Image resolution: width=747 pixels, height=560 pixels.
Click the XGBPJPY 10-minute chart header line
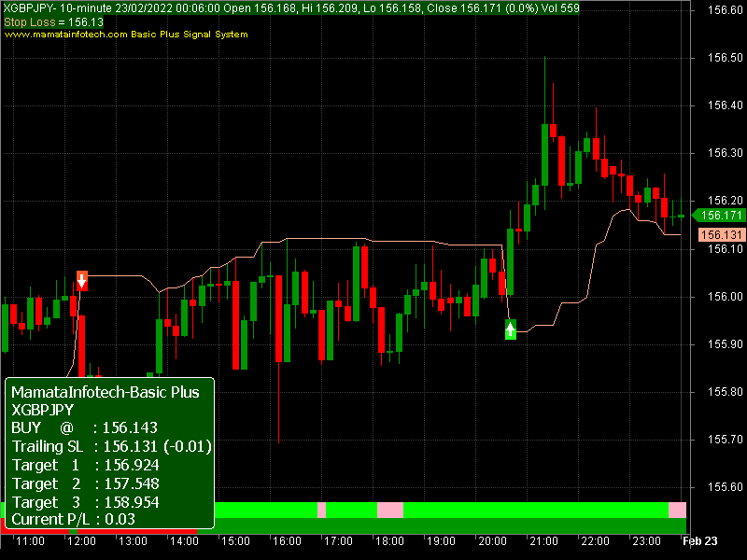pos(291,8)
